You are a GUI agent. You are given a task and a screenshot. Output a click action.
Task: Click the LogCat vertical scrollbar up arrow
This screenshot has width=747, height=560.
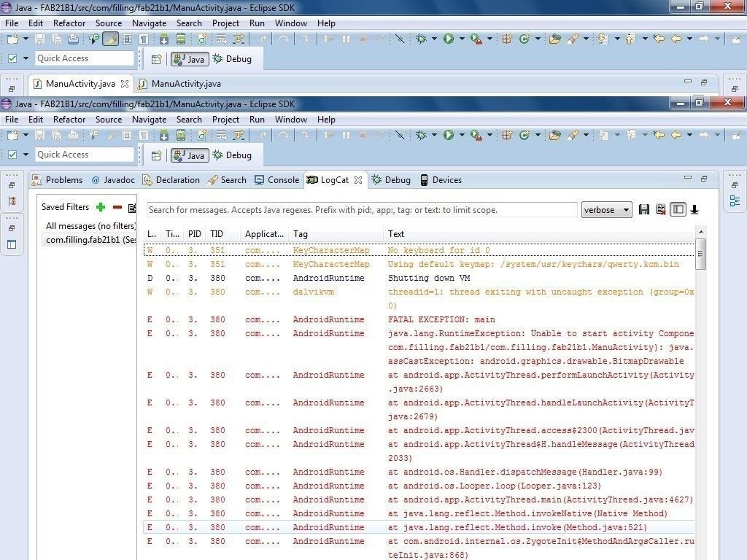point(701,232)
